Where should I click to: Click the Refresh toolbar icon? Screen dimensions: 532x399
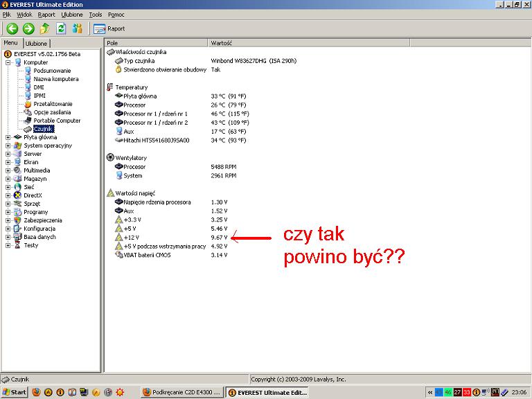(61, 28)
